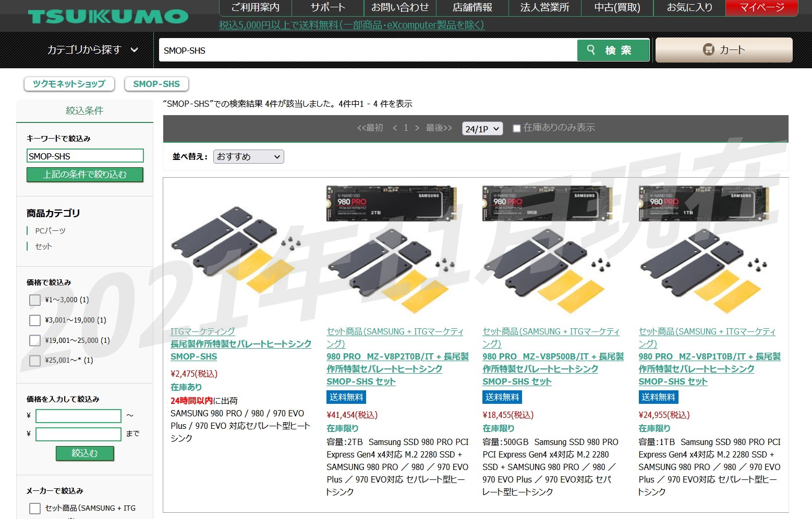Open 中古(買取) in the top menu

[617, 7]
